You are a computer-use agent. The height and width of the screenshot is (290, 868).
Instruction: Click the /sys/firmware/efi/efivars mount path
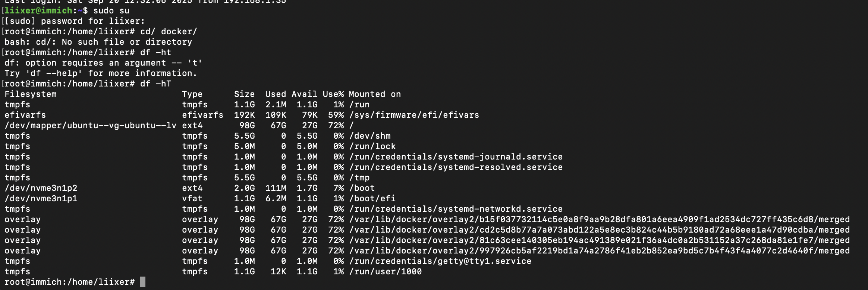point(414,115)
